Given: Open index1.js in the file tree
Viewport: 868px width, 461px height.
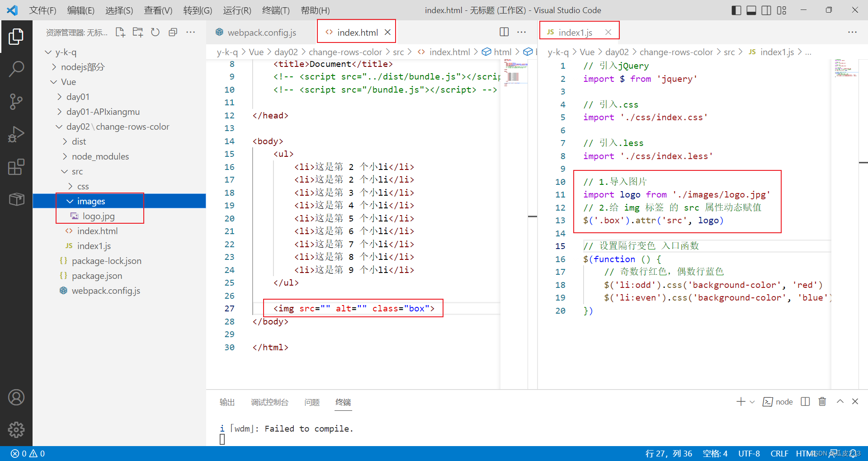Looking at the screenshot, I should (x=94, y=246).
